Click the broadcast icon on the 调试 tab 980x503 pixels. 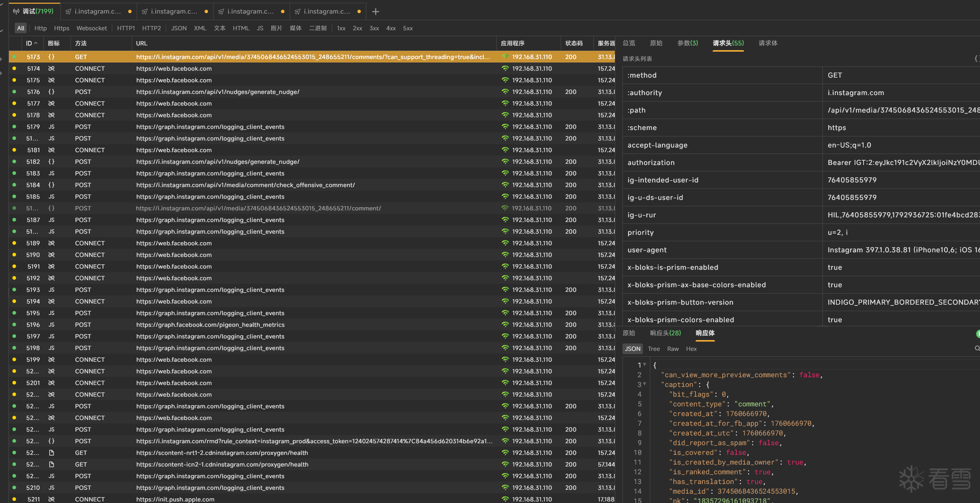[16, 11]
